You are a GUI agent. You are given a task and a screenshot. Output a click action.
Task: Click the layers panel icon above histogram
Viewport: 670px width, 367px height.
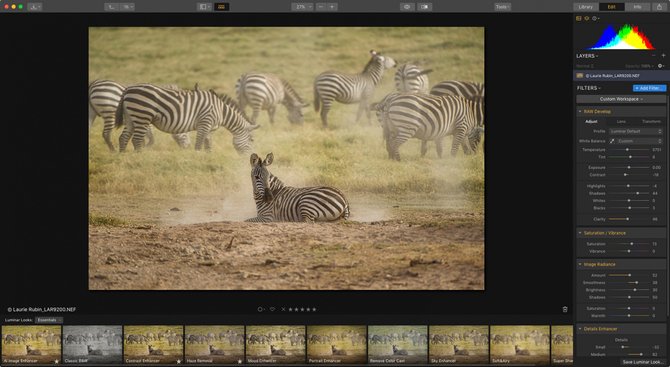[x=587, y=18]
